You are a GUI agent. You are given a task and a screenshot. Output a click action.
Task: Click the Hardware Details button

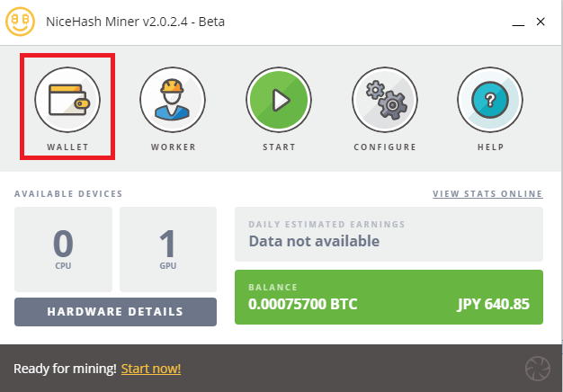(x=115, y=312)
